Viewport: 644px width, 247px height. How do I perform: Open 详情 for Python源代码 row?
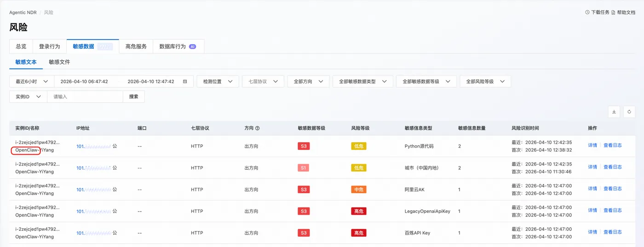click(x=592, y=145)
